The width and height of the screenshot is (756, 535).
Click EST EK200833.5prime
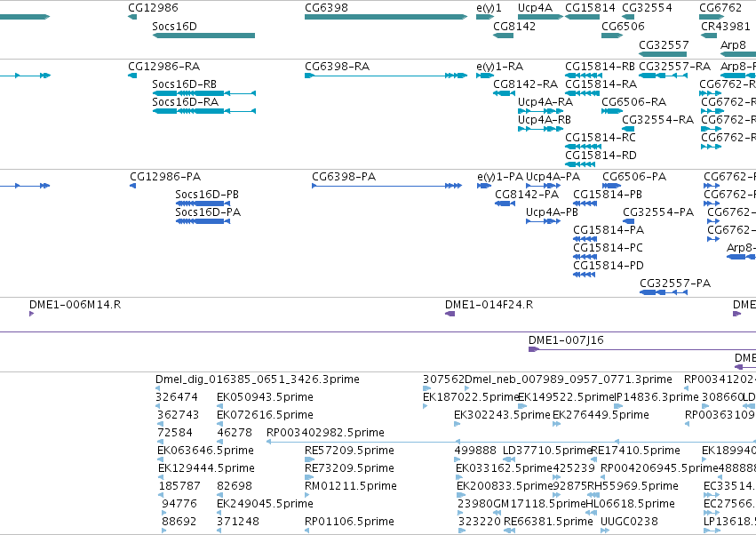[x=461, y=495]
